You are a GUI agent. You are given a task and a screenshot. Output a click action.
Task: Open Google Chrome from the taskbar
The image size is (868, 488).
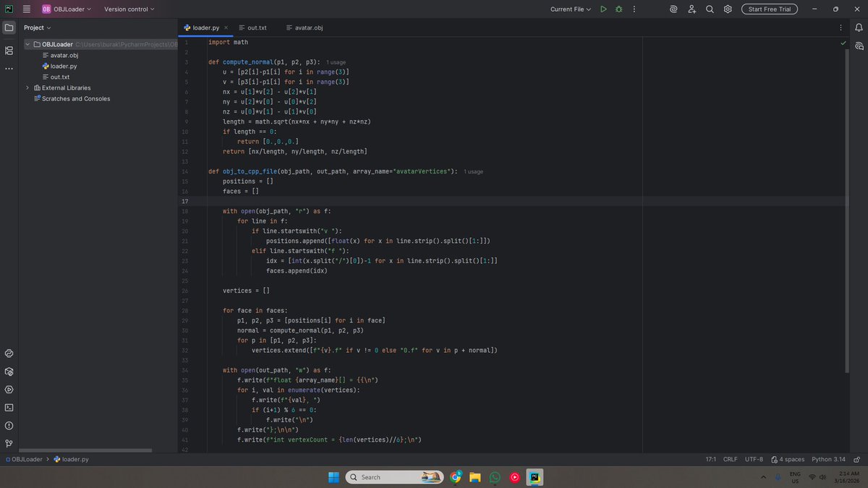456,477
